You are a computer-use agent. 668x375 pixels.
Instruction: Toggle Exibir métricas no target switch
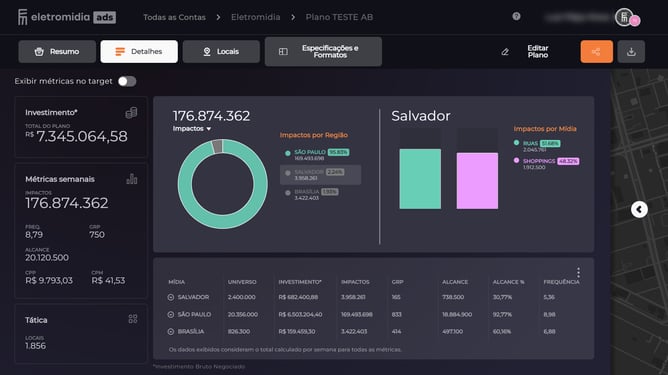(x=127, y=81)
